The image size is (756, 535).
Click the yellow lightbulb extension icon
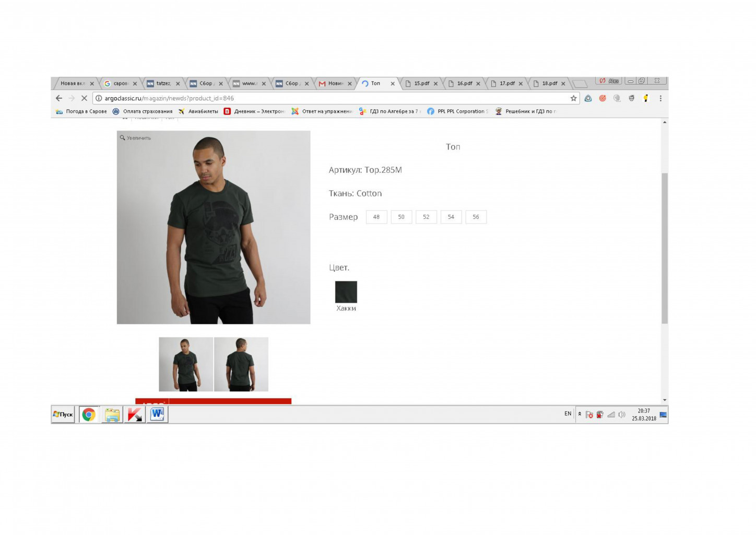coord(646,98)
